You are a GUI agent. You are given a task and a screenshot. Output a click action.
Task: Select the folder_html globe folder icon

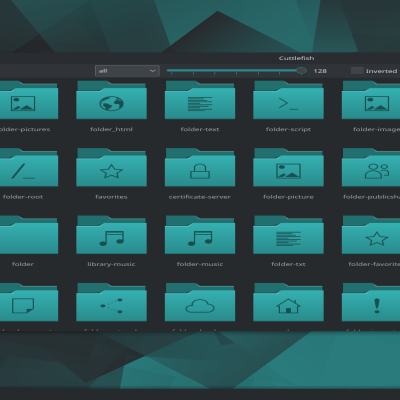[111, 100]
